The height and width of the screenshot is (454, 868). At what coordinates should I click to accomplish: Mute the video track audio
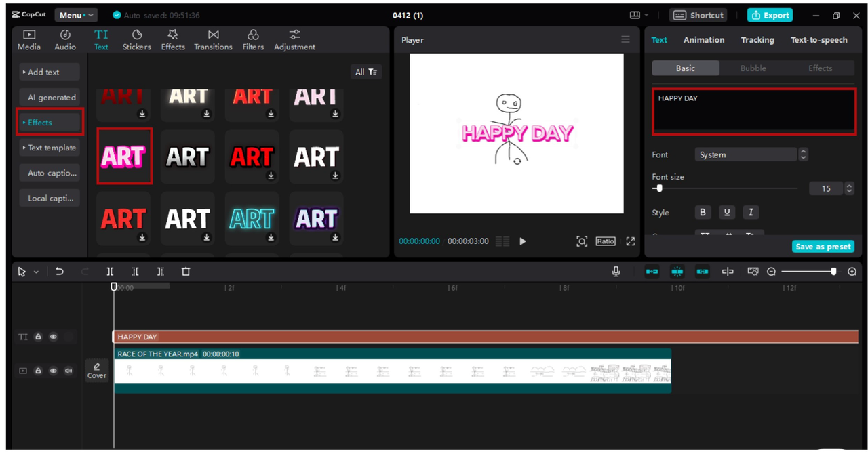68,371
